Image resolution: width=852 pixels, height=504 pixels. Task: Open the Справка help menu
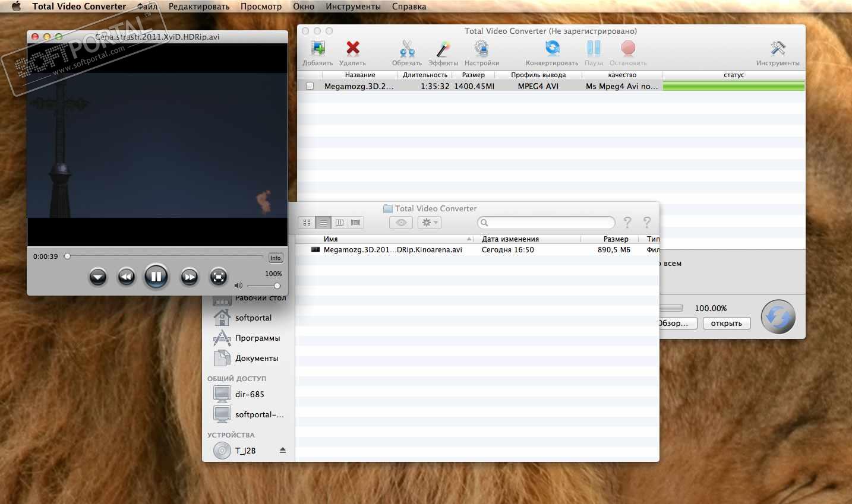click(x=409, y=7)
